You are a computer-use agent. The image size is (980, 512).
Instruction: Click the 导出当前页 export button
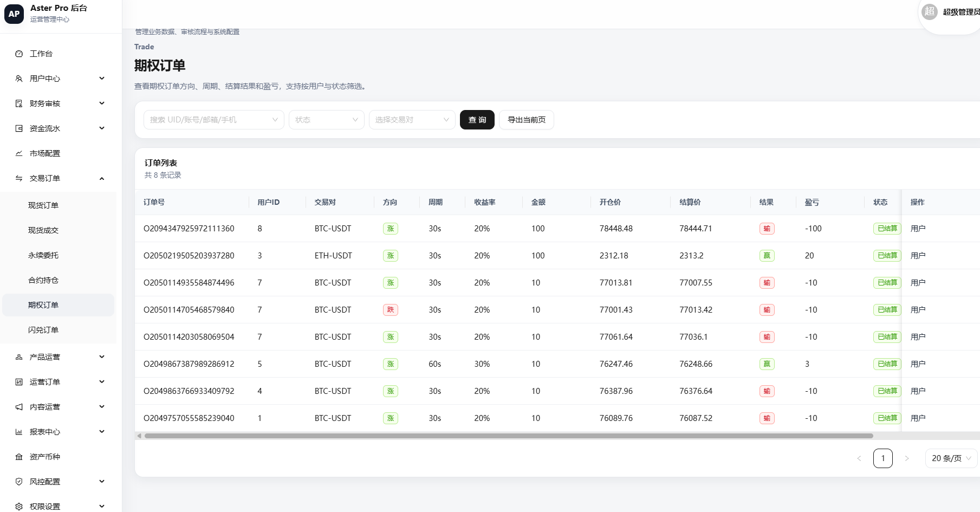coord(527,120)
